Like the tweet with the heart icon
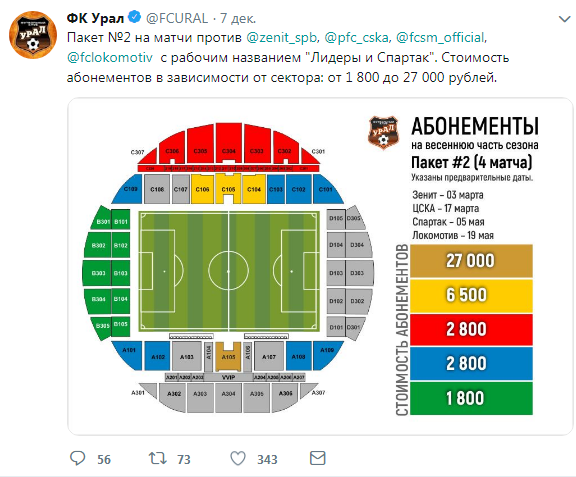 click(x=238, y=458)
